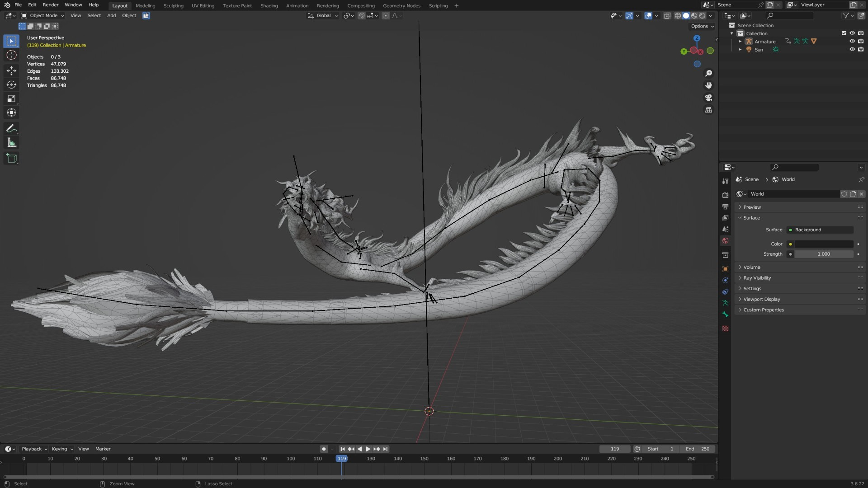This screenshot has width=868, height=488.
Task: Click the pan view hand icon
Action: click(708, 85)
